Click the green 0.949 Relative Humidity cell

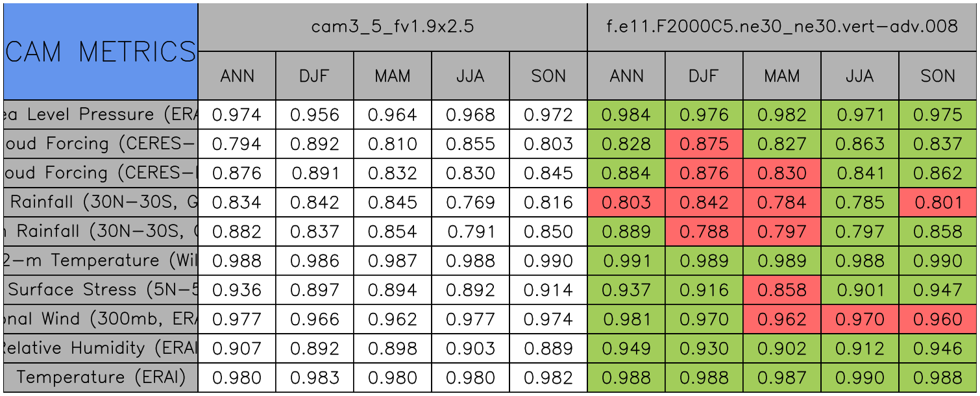(x=626, y=349)
